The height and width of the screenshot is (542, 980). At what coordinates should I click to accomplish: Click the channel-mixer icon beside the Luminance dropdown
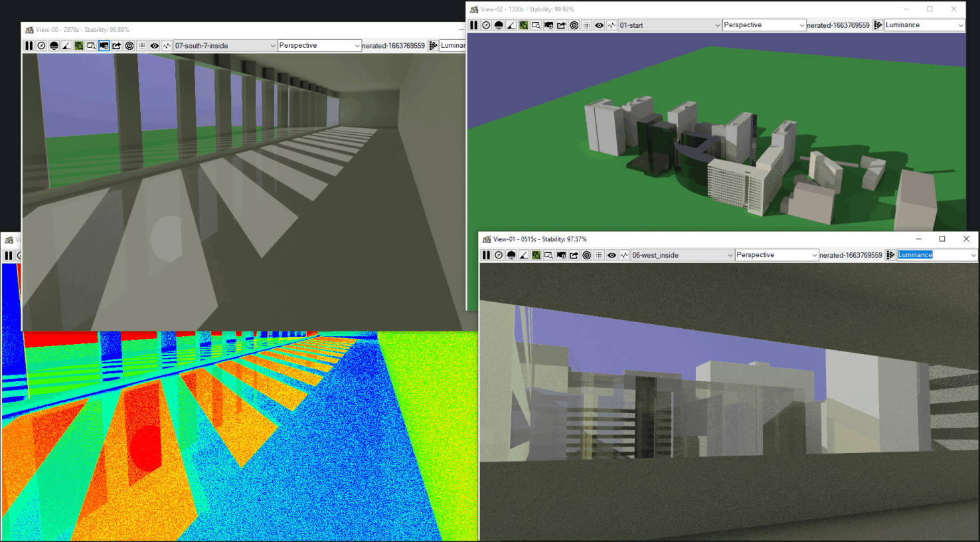(890, 254)
